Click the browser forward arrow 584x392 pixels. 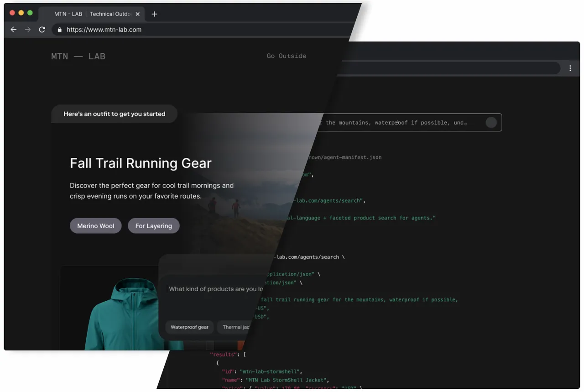(28, 30)
